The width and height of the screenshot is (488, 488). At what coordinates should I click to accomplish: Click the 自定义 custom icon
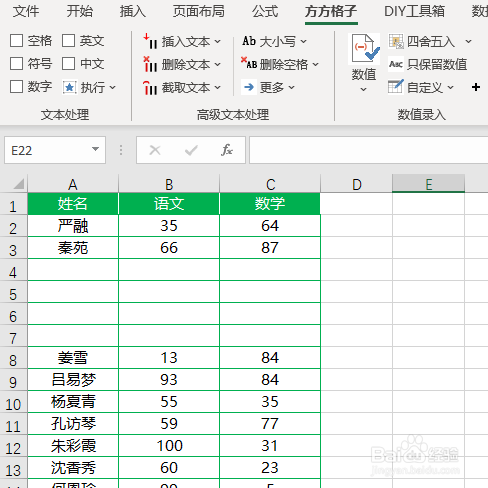[396, 87]
